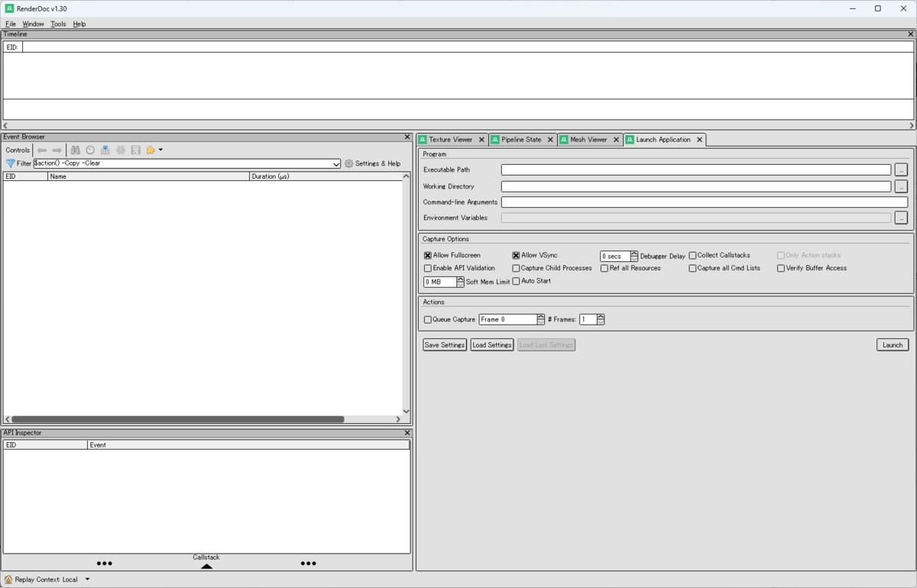Open the Help menu
The image size is (917, 588).
(79, 24)
